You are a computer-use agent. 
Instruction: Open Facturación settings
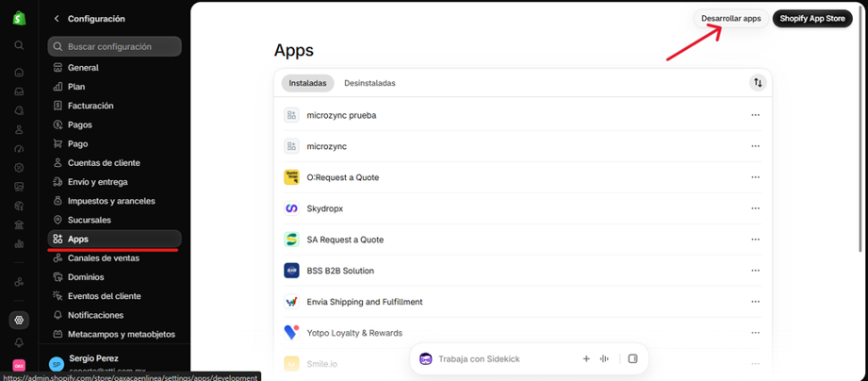pyautogui.click(x=115, y=106)
